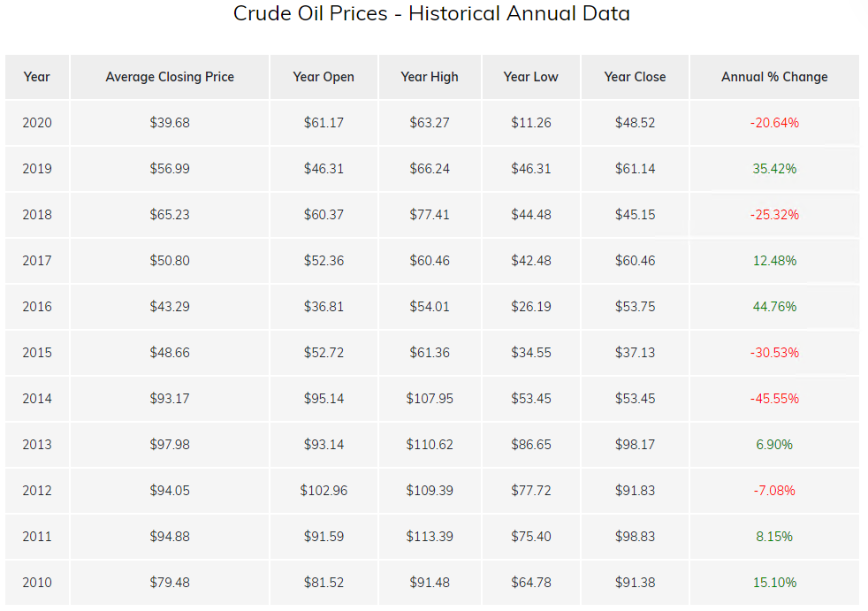The image size is (868, 611).
Task: Click the 2014 year cell
Action: point(37,399)
